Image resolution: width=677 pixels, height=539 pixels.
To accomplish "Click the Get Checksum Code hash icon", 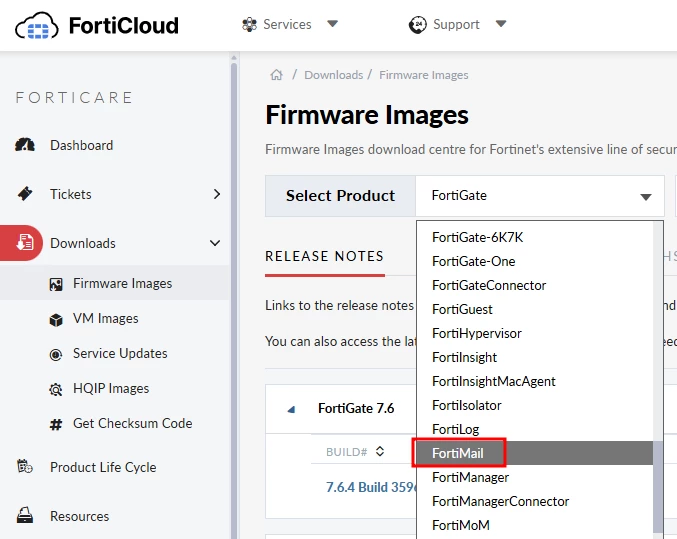I will pos(56,424).
